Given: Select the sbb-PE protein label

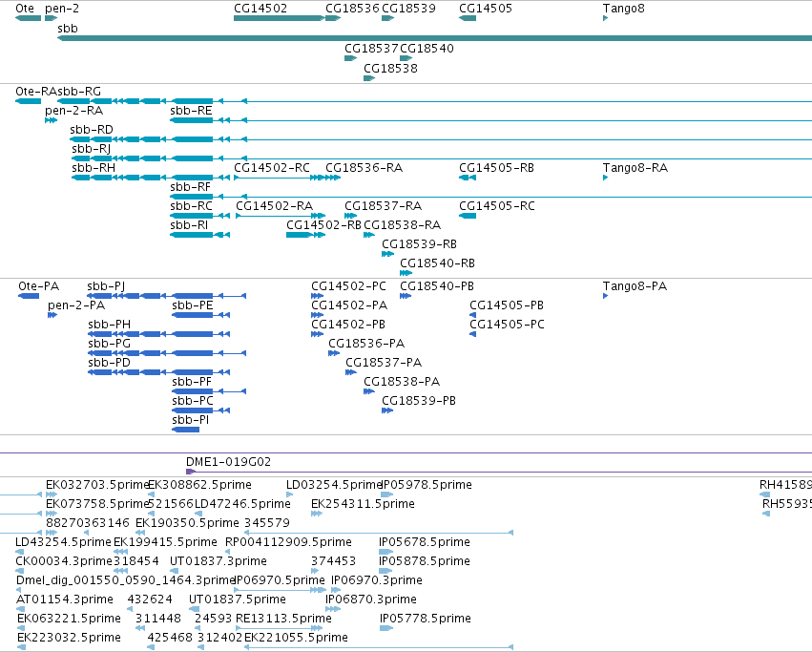Looking at the screenshot, I should 193,305.
